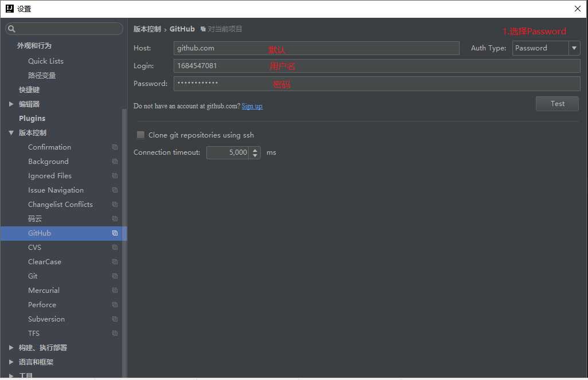Image resolution: width=588 pixels, height=380 pixels.
Task: Click the search magnifier icon in settings
Action: [x=11, y=29]
